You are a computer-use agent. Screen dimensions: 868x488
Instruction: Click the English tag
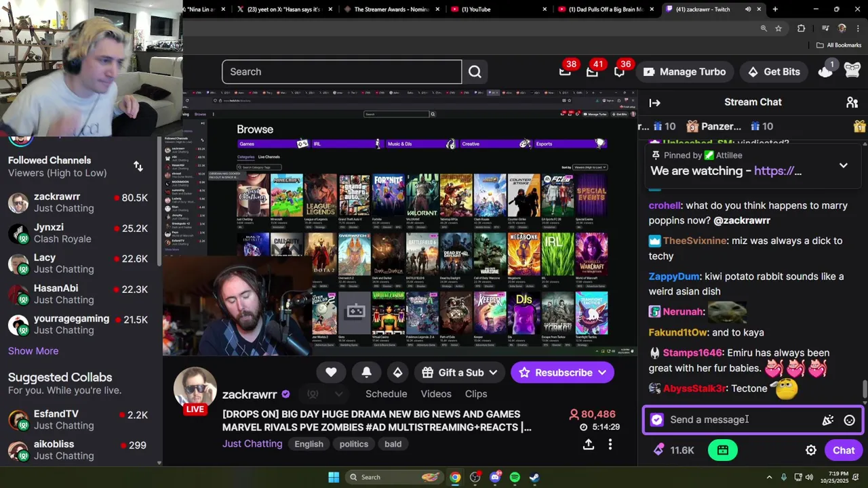tap(309, 444)
